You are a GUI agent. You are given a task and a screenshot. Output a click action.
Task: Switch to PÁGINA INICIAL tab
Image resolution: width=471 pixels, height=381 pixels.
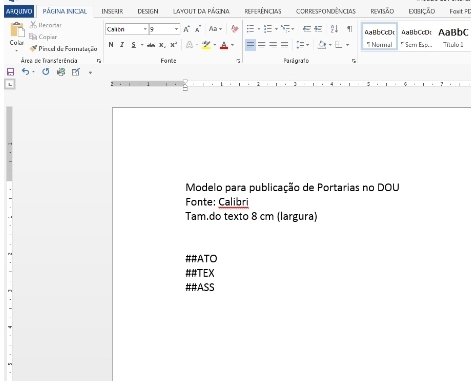click(x=65, y=11)
